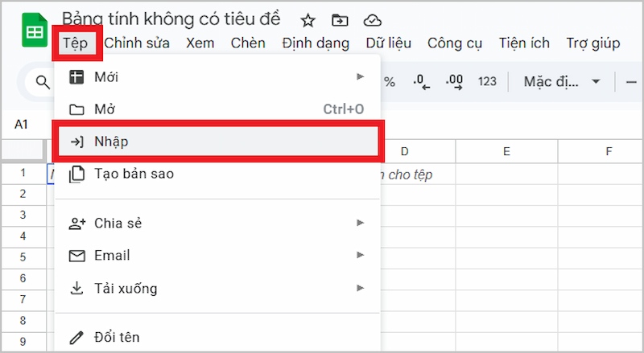Open the Tệp menu
The width and height of the screenshot is (644, 353).
75,43
